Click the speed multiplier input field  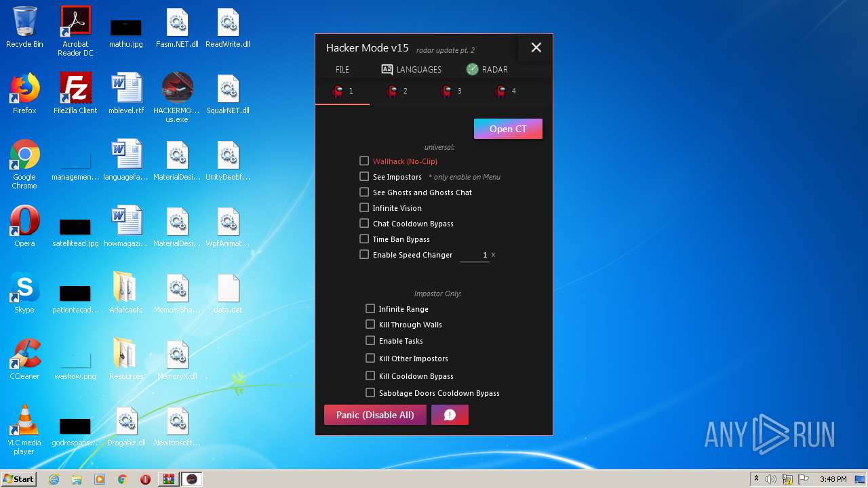(x=475, y=255)
